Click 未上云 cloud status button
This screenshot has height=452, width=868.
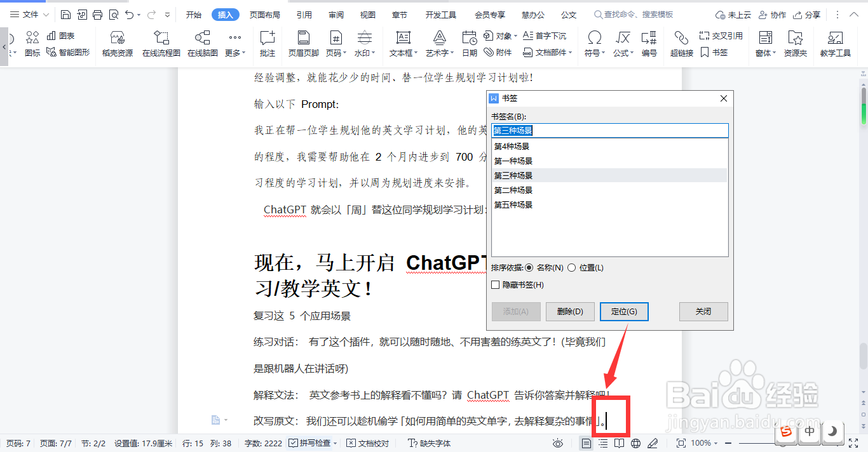coord(733,15)
